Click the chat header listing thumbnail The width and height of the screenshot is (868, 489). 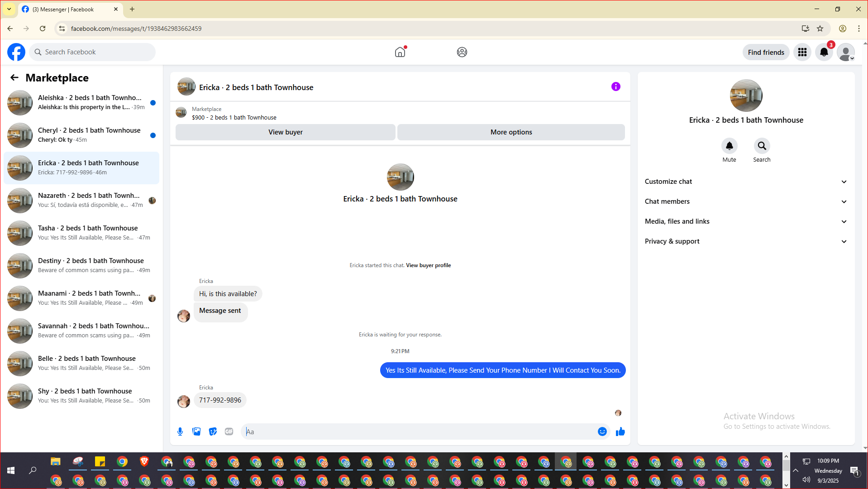186,86
